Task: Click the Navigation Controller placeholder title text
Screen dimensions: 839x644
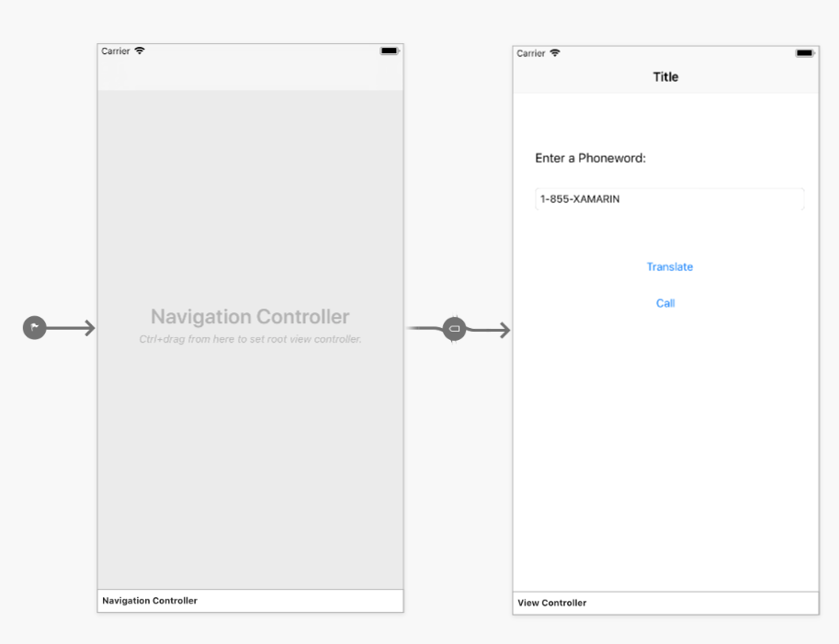Action: 249,316
